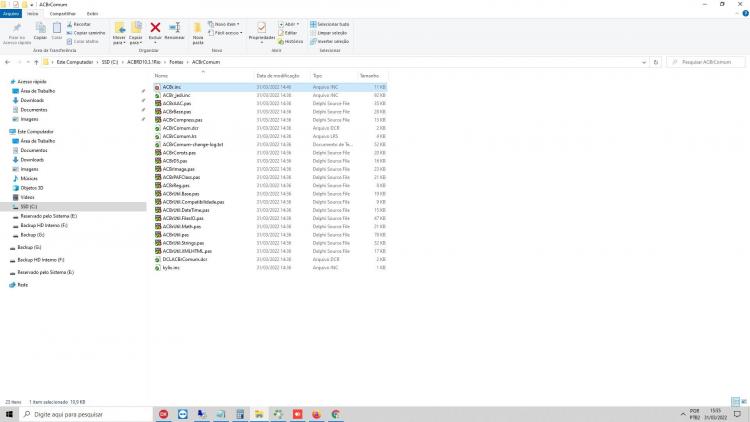Open the notification center in the system tray
This screenshot has height=422, width=750.
pos(737,414)
